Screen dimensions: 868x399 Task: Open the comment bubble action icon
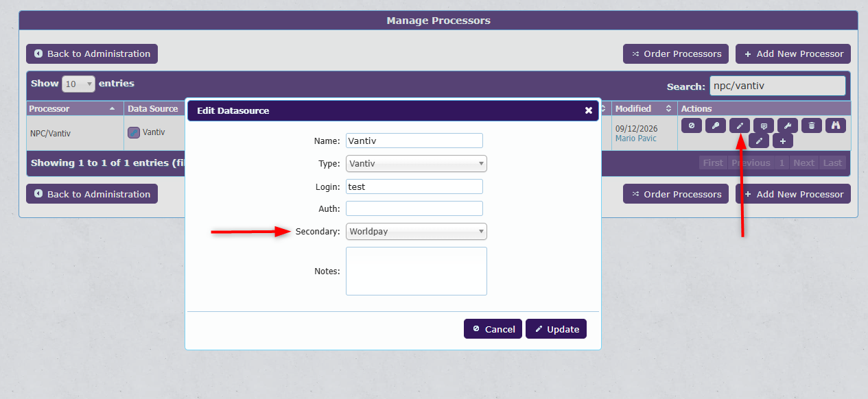764,125
